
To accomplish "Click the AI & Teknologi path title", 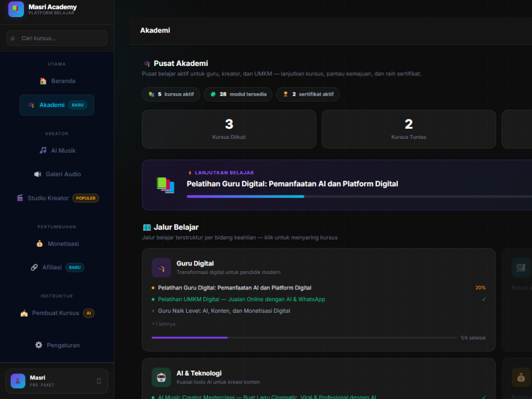I will click(199, 373).
